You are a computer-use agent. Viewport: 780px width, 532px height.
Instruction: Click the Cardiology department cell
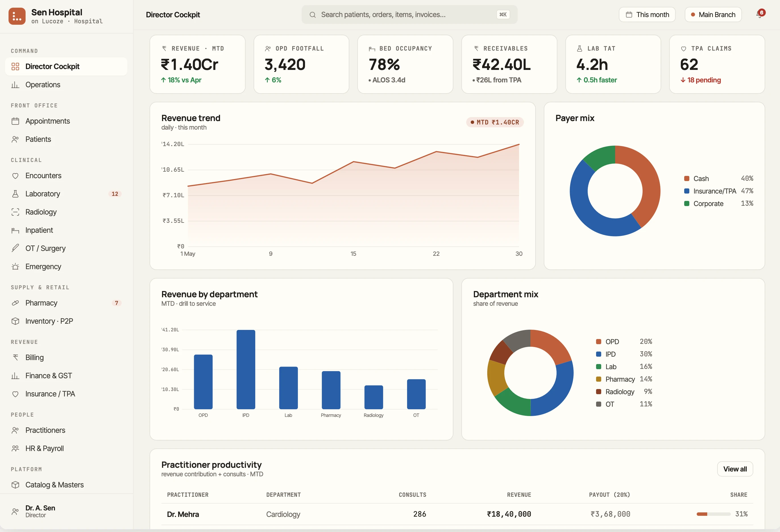click(283, 514)
